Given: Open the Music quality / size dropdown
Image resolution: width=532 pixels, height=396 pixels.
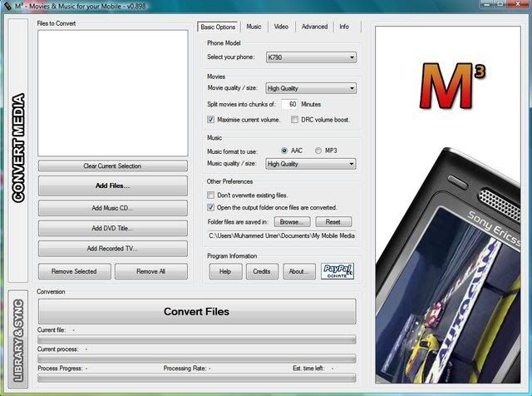Looking at the screenshot, I should click(311, 164).
